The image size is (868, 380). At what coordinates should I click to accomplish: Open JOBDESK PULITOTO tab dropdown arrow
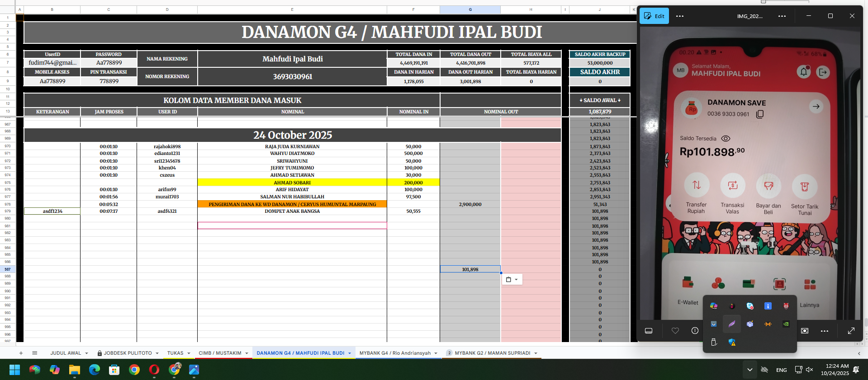(157, 353)
